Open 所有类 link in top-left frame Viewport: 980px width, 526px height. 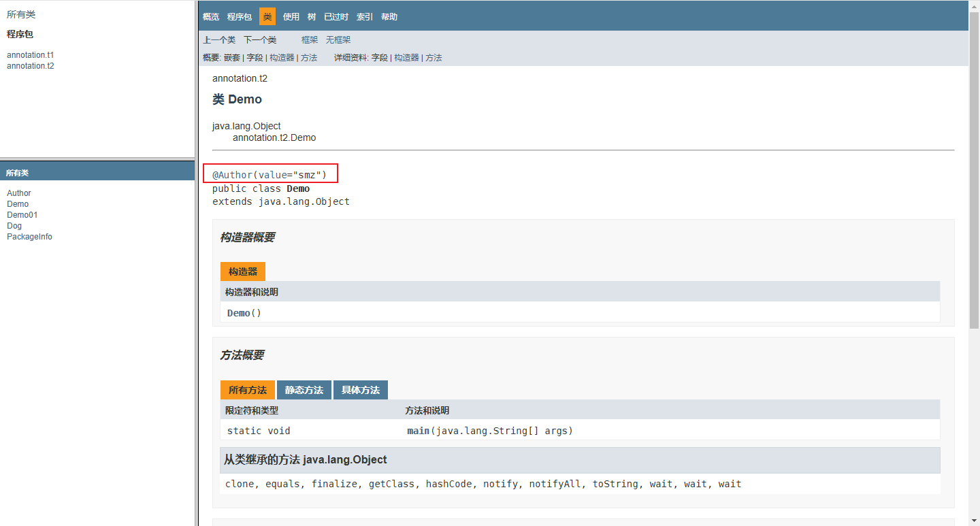(x=21, y=14)
